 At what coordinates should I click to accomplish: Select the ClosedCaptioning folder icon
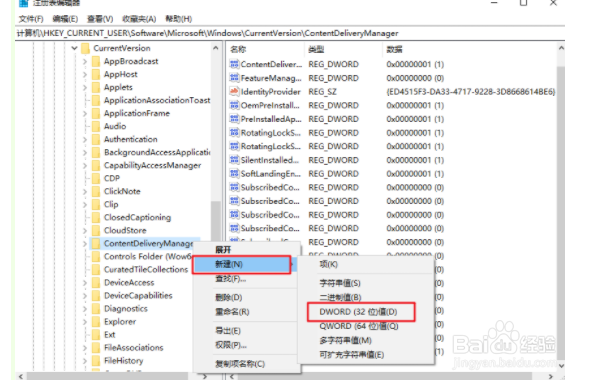tap(96, 217)
